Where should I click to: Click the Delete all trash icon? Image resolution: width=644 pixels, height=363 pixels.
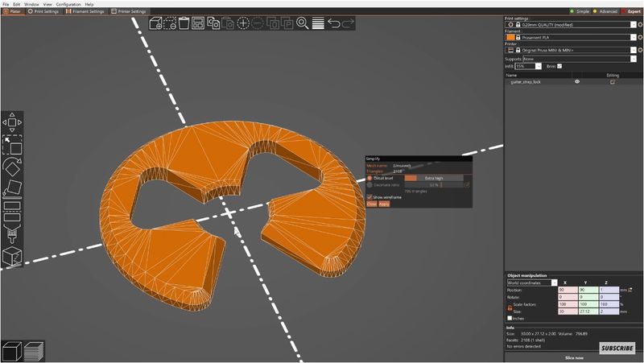pos(184,23)
